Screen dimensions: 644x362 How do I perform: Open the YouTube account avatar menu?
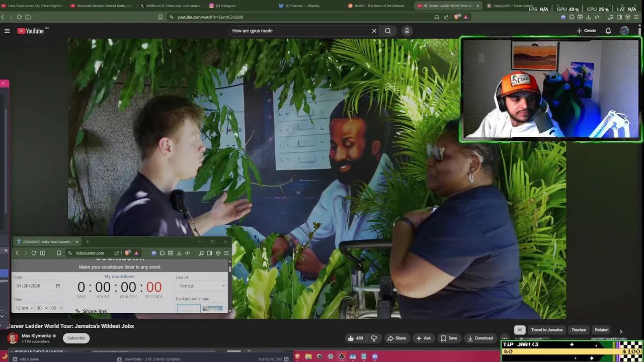coord(624,31)
